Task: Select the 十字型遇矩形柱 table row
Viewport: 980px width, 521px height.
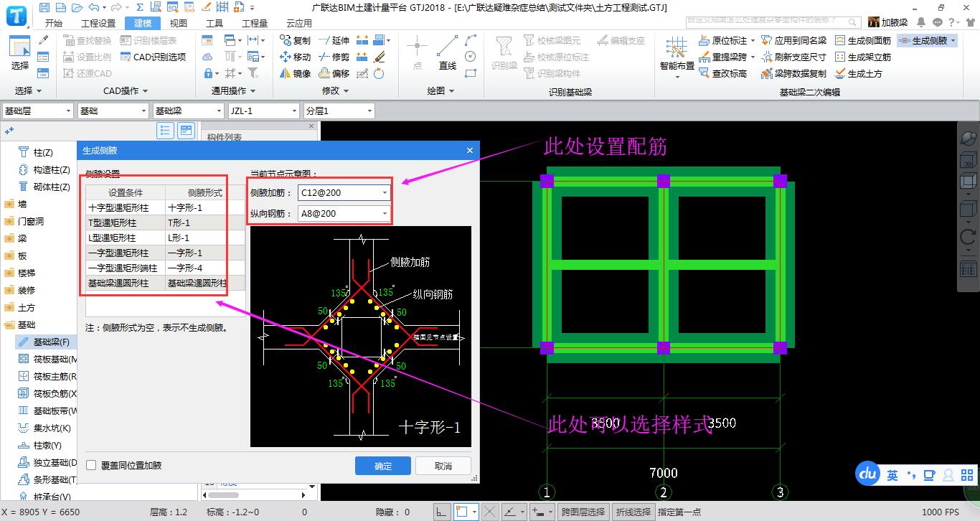Action: click(x=166, y=207)
